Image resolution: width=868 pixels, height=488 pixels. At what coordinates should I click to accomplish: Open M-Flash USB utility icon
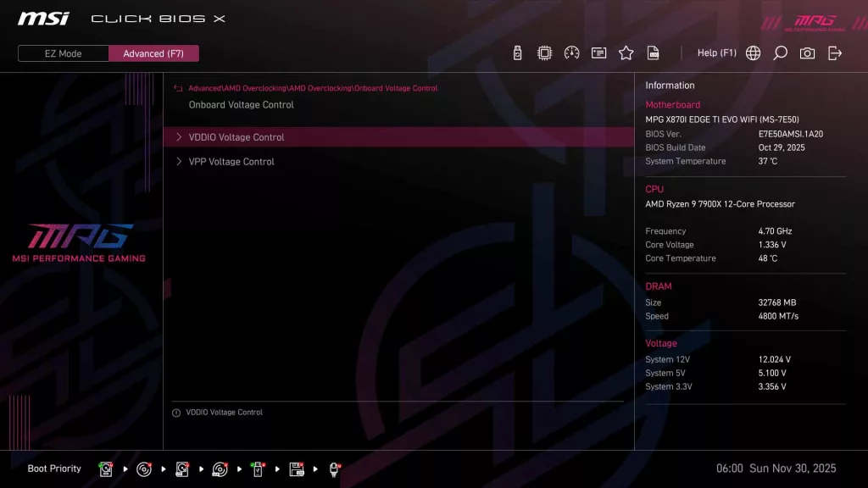(519, 53)
